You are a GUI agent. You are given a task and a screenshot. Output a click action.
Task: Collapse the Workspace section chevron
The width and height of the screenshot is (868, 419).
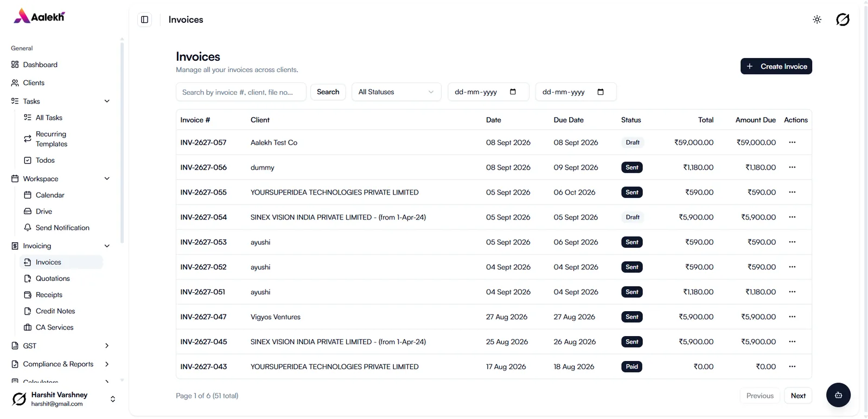[x=107, y=179]
